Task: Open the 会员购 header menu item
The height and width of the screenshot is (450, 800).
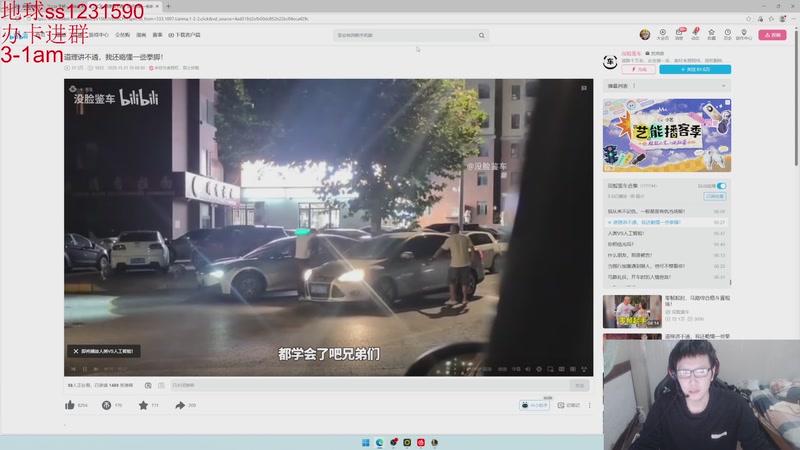Action: click(122, 35)
